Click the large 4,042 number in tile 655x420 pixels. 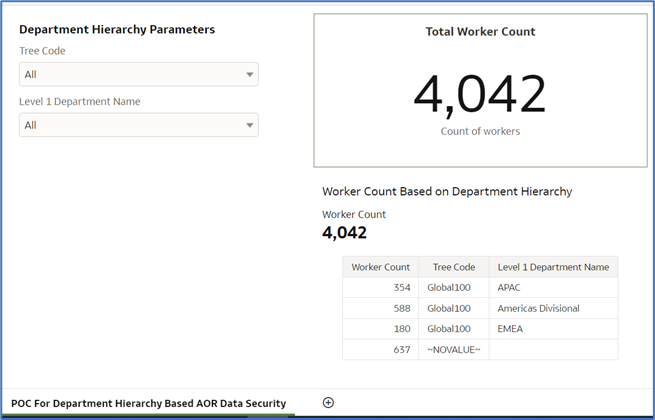[480, 94]
